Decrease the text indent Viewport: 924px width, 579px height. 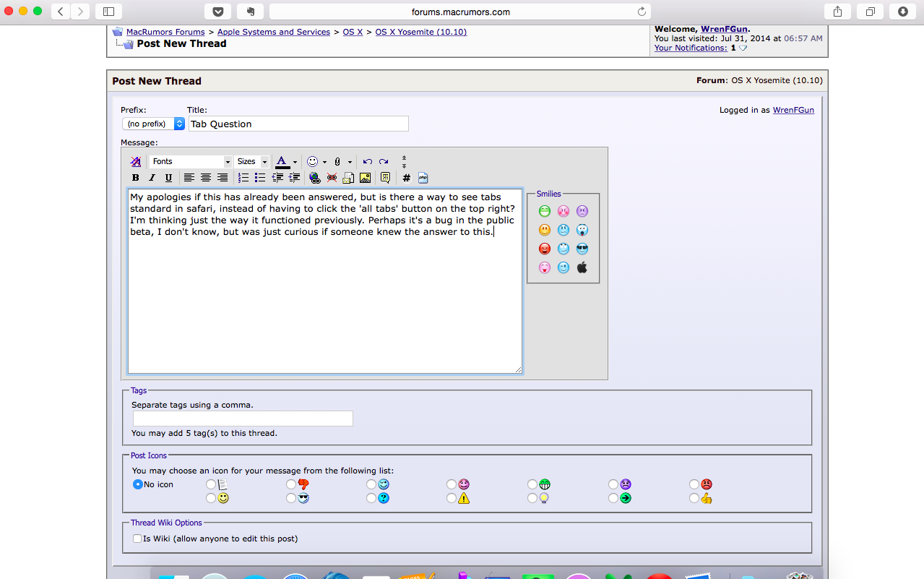277,178
